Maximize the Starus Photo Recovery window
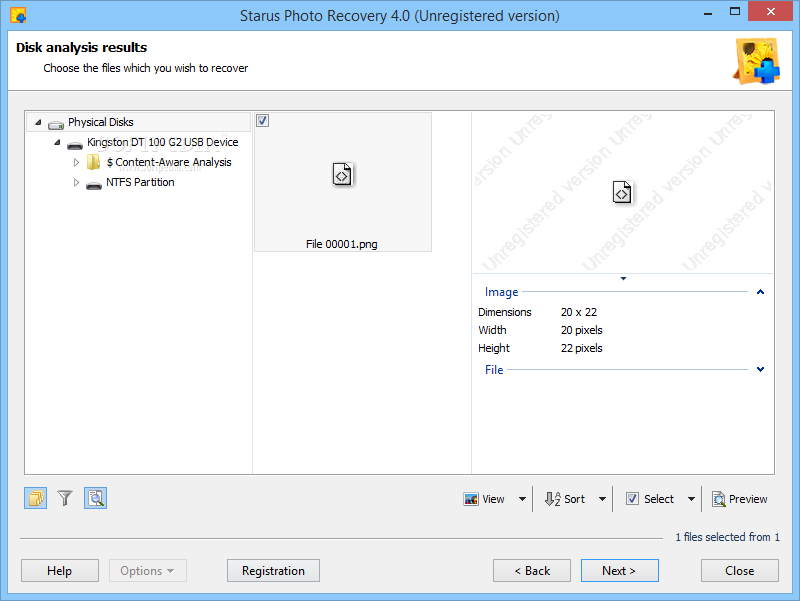This screenshot has width=800, height=601. tap(735, 12)
